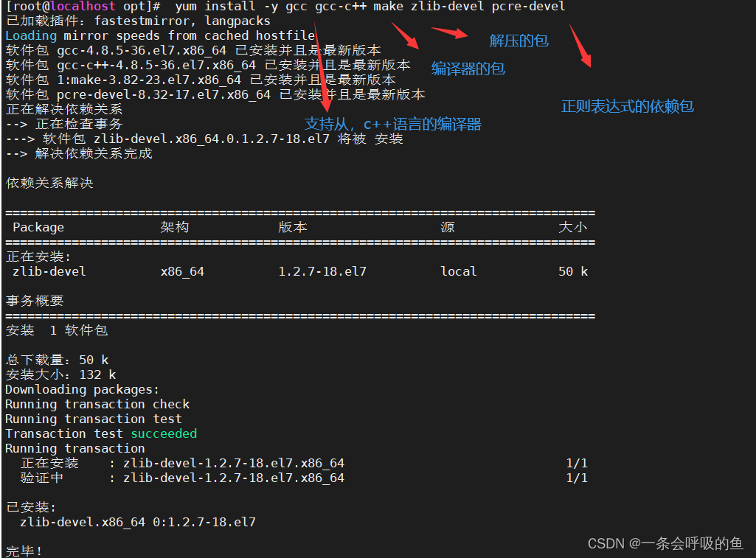Click the line 'gcc-c++-4.8.5-36.el7.x86_64'
The height and width of the screenshot is (558, 756).
208,65
